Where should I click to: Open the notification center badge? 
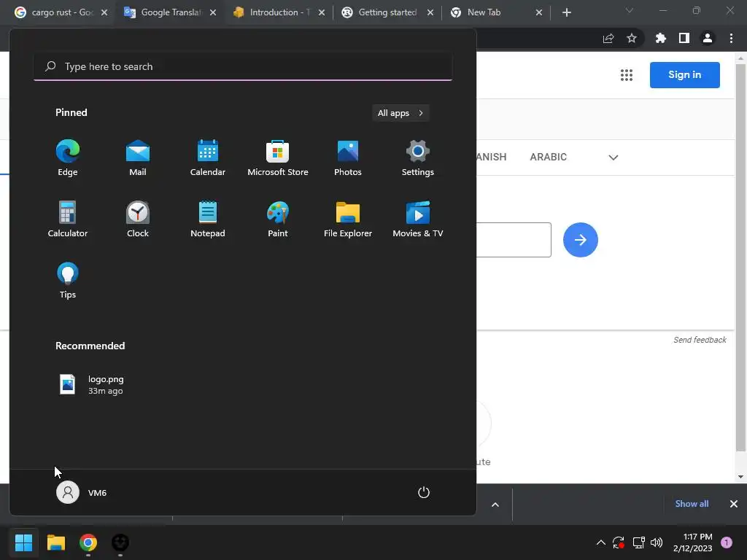coord(727,542)
